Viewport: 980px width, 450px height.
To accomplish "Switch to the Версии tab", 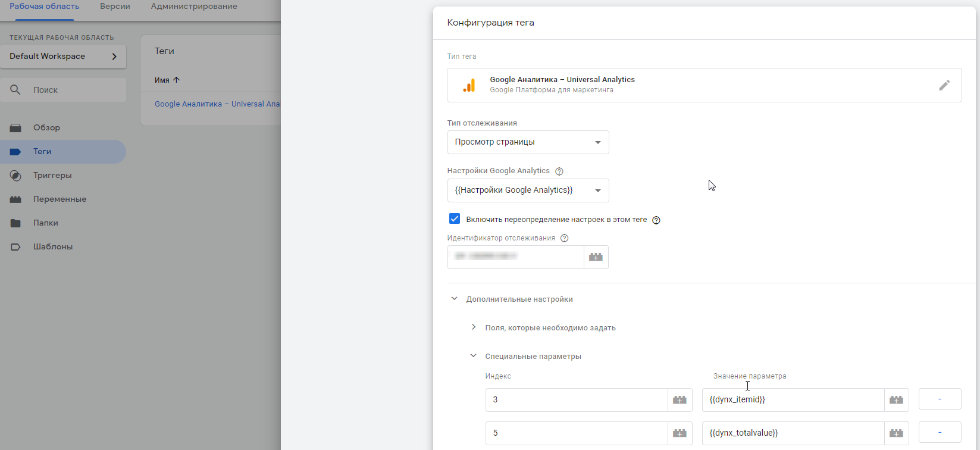I will (x=115, y=7).
